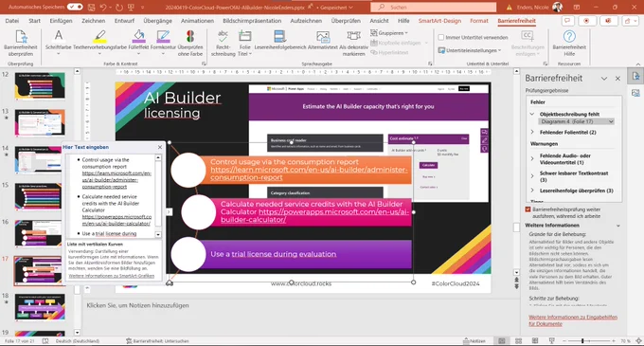The height and width of the screenshot is (346, 644).
Task: Expand Fehlende Audio- oder Videountertitel
Action: (532, 158)
